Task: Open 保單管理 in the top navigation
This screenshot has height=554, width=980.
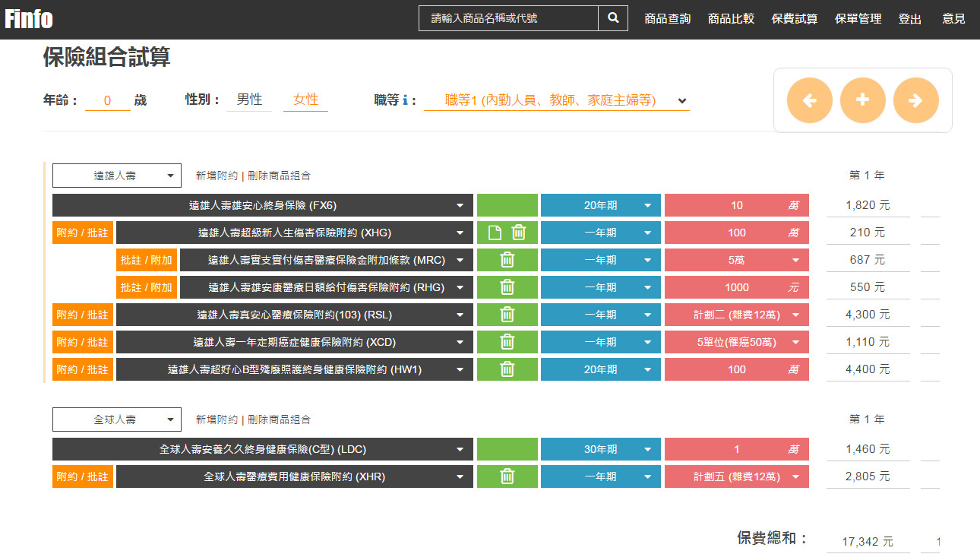Action: pos(858,19)
